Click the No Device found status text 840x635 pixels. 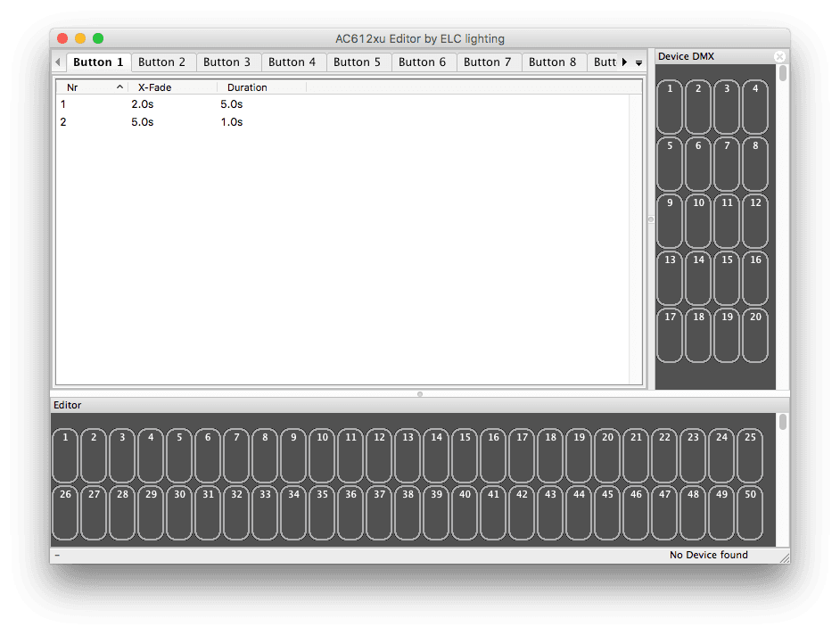click(x=708, y=555)
